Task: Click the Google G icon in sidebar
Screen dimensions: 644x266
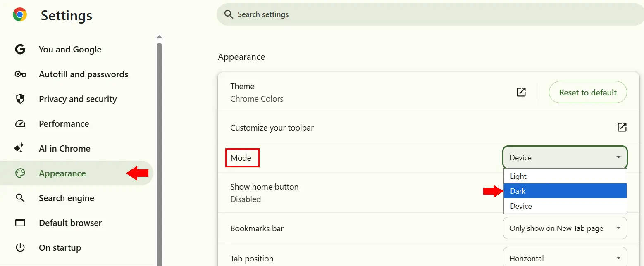Action: coord(20,50)
